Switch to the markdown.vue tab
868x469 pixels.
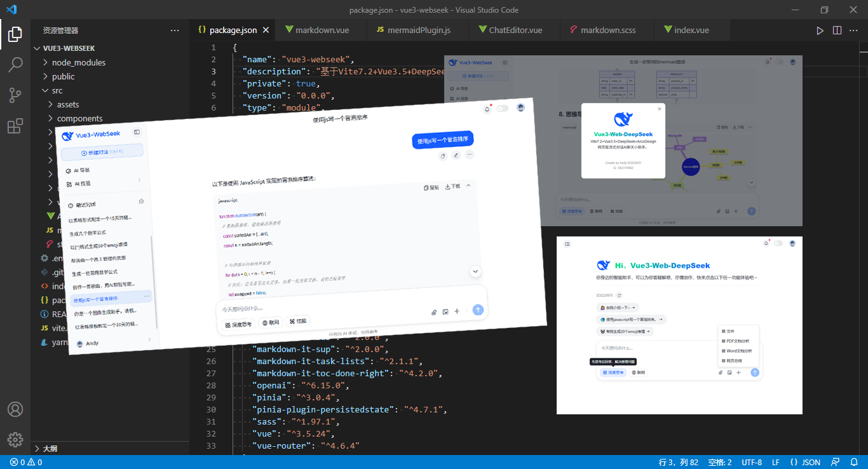click(322, 30)
